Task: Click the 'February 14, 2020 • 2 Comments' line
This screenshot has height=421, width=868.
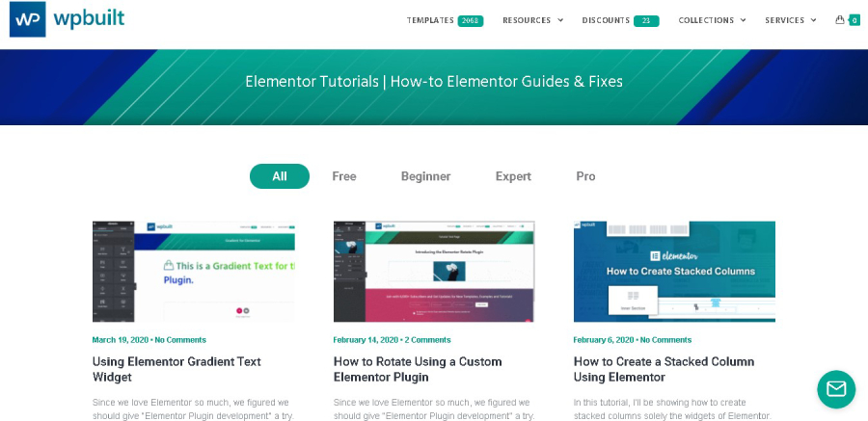Action: point(392,340)
